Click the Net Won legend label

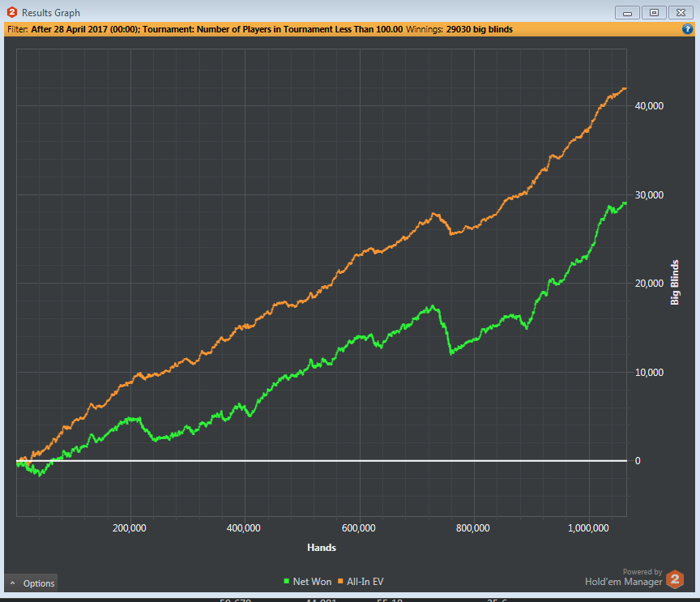click(312, 582)
